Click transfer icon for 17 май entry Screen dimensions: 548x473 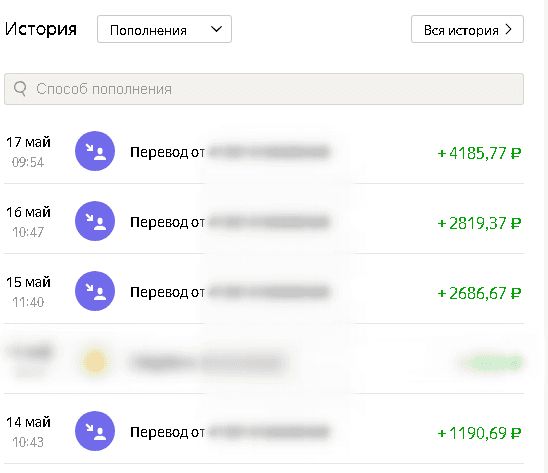(95, 151)
